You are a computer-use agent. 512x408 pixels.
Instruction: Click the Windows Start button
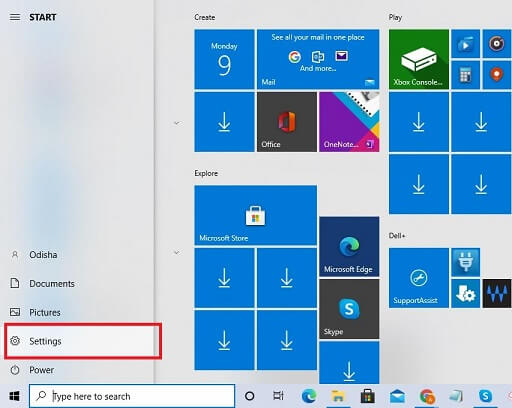coord(14,396)
